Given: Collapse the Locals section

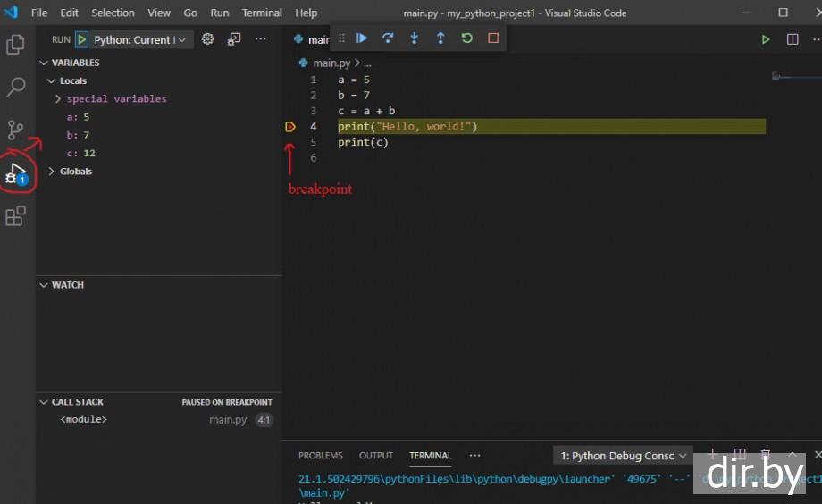Looking at the screenshot, I should click(x=51, y=81).
